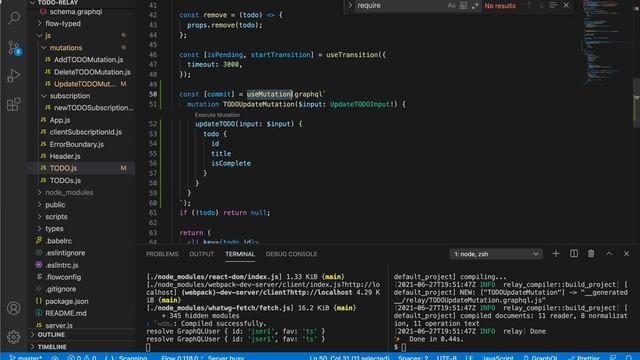This screenshot has width=640, height=360.
Task: Collapse the mutations folder
Action: point(65,48)
